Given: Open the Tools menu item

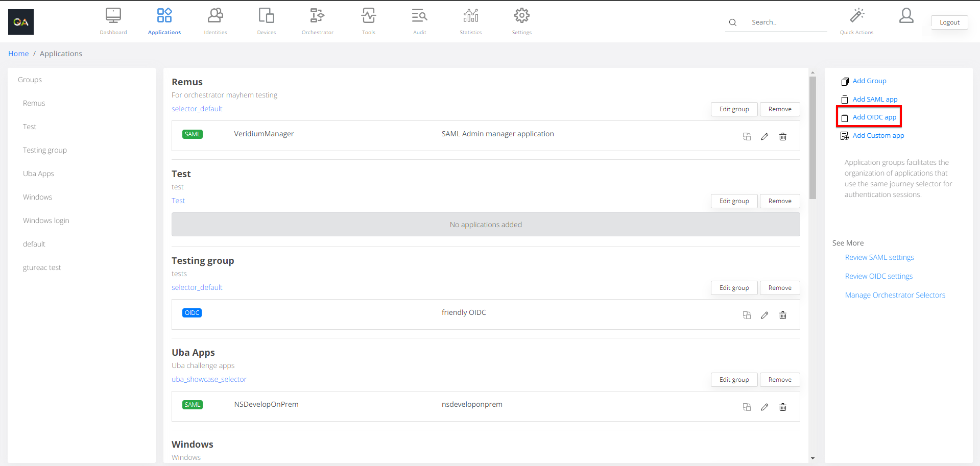Looking at the screenshot, I should point(368,20).
